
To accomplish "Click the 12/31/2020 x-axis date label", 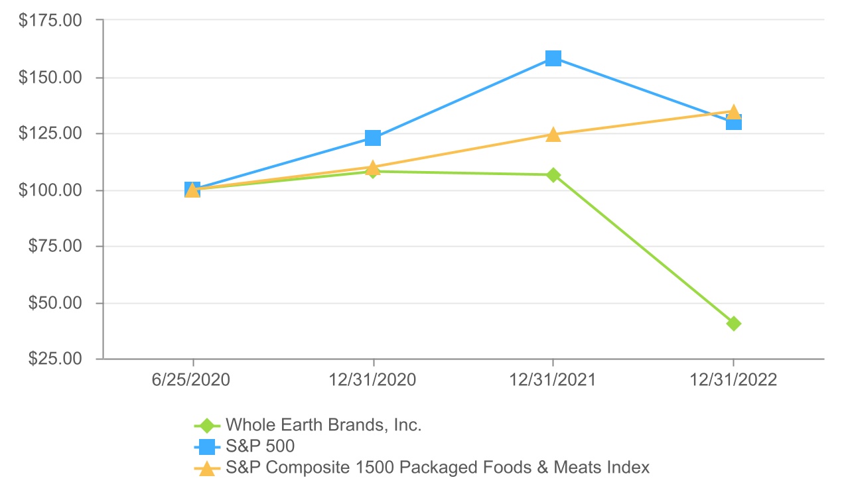I will tap(373, 380).
